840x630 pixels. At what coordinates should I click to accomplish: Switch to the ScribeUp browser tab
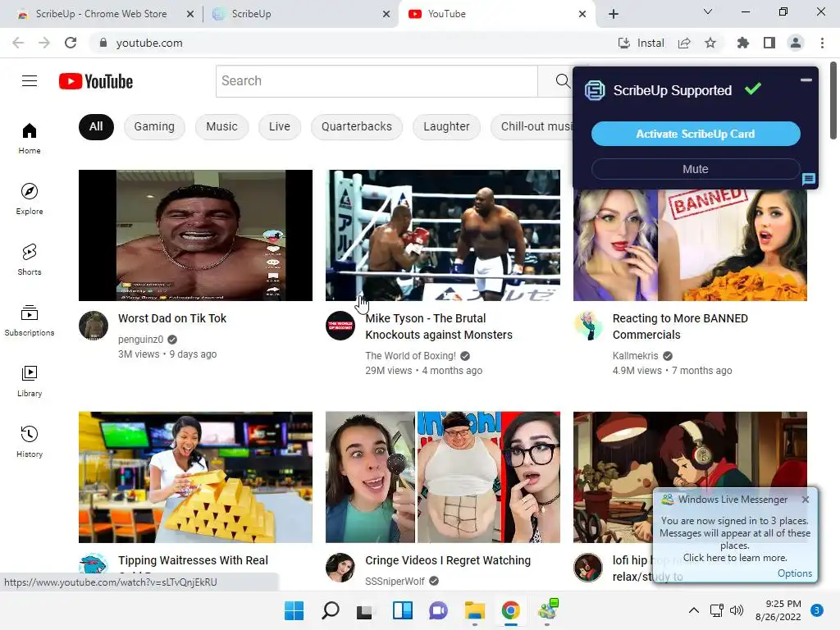pos(300,14)
